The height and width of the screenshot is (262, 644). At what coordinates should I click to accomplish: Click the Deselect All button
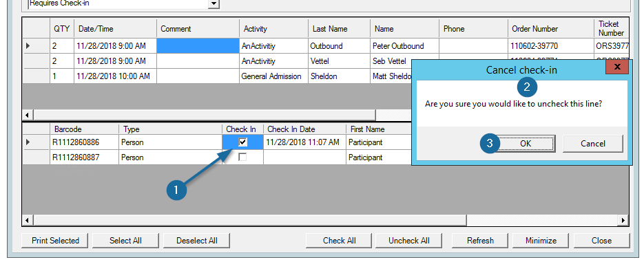tap(197, 241)
